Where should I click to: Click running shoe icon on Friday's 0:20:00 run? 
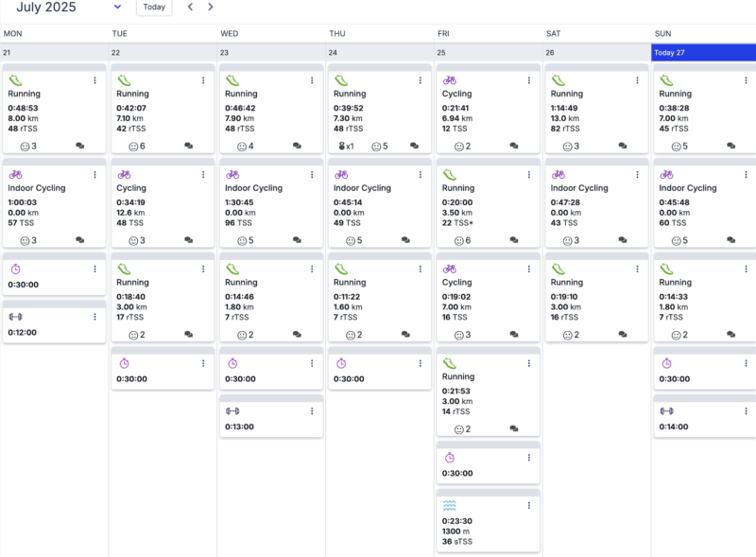pyautogui.click(x=450, y=174)
